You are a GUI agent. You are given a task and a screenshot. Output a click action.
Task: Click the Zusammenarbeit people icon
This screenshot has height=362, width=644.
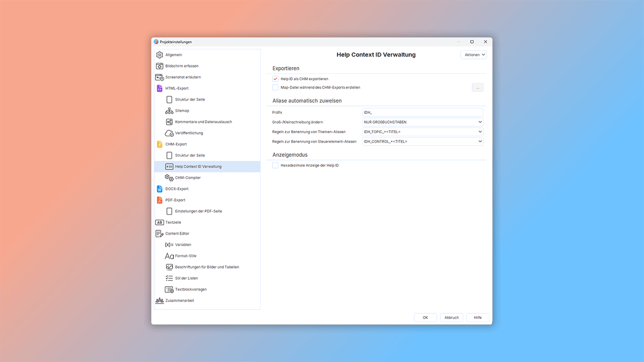coord(160,301)
